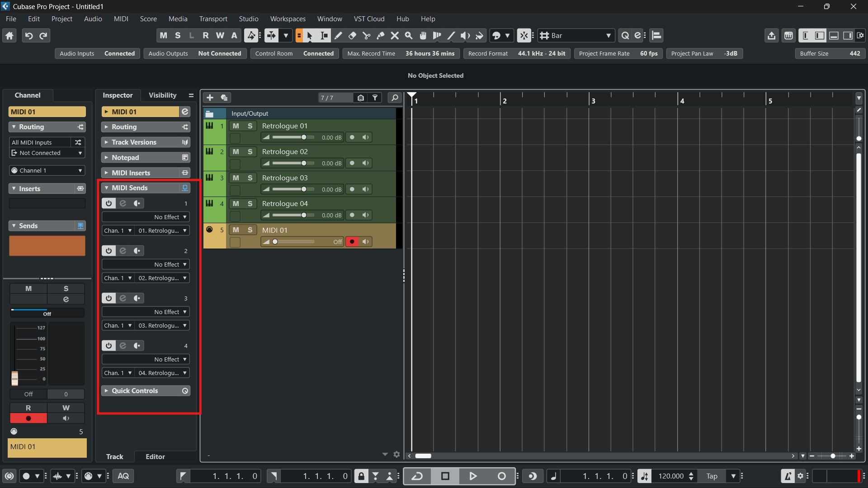
Task: Click the Add Track plus button
Action: pyautogui.click(x=210, y=98)
